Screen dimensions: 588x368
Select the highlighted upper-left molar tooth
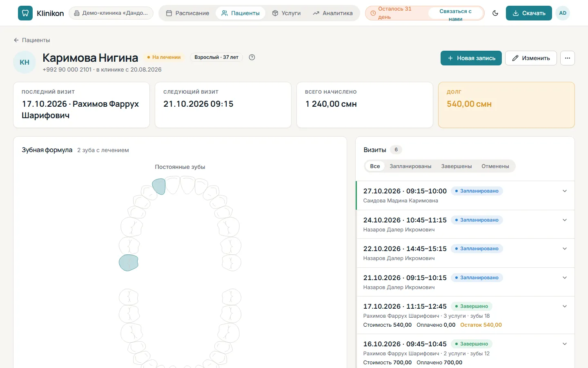[129, 263]
